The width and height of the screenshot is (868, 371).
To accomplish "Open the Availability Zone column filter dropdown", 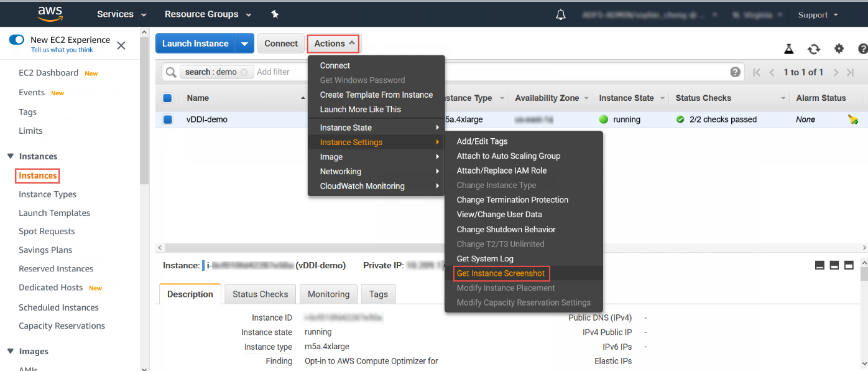I will click(x=587, y=98).
